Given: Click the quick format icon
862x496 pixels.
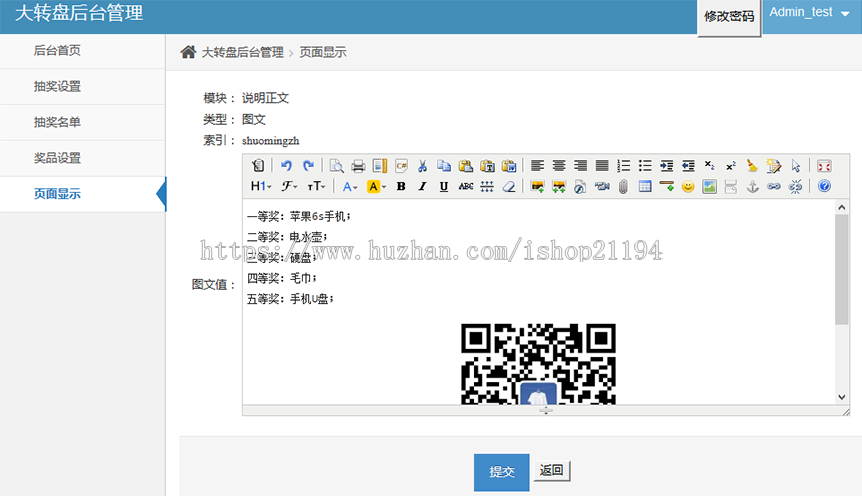Looking at the screenshot, I should pyautogui.click(x=774, y=166).
